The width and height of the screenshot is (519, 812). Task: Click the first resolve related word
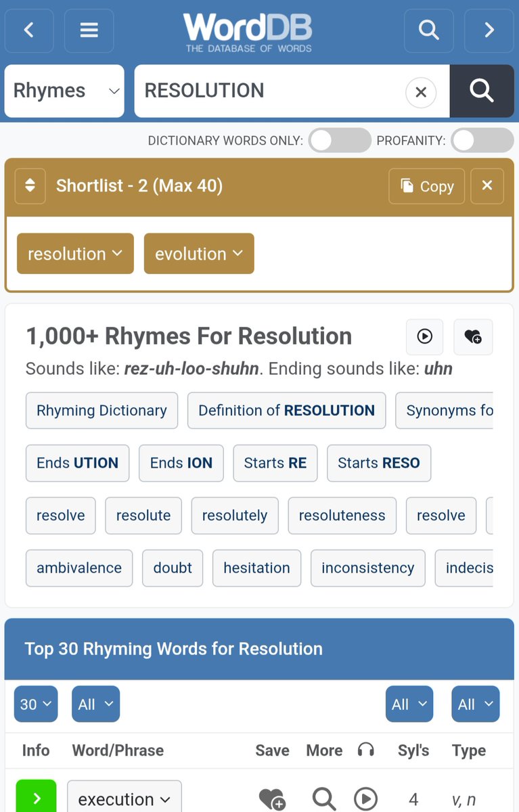click(61, 516)
